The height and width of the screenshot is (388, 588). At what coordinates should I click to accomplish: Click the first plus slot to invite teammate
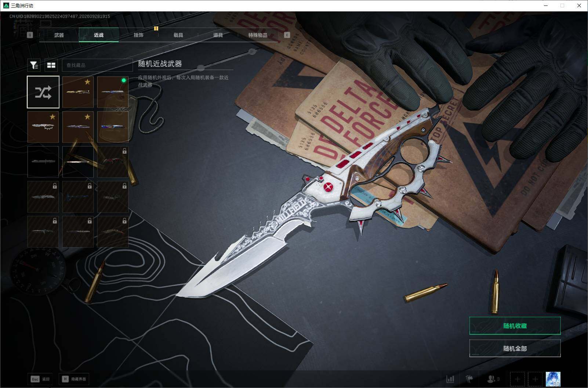click(x=517, y=379)
